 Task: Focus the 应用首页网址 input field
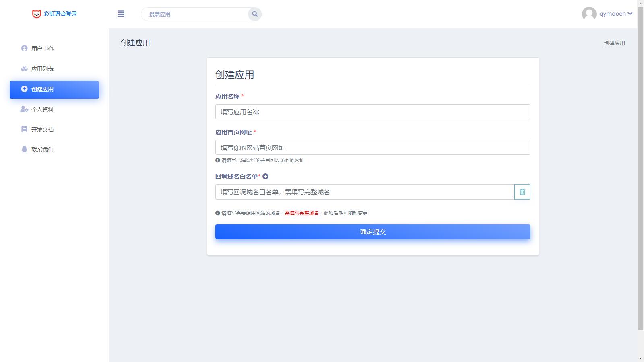[373, 147]
